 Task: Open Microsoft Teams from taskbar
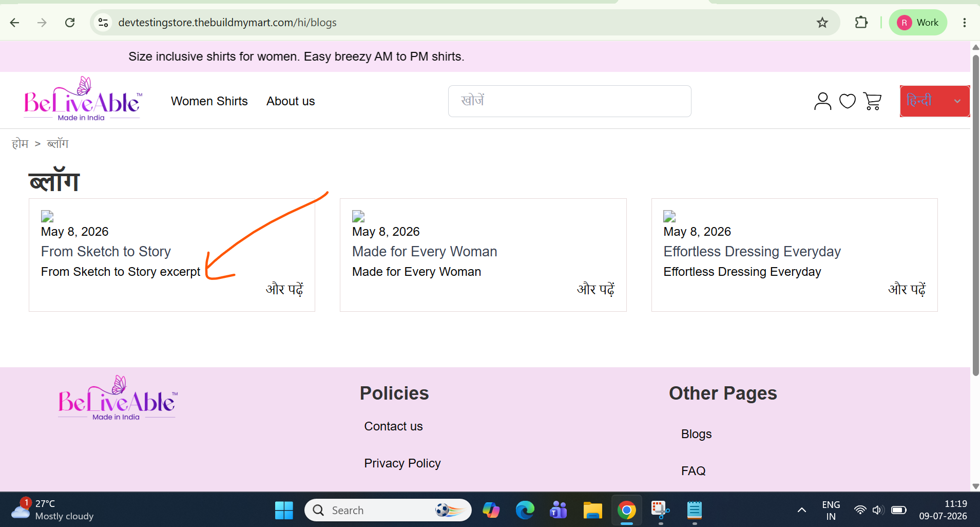(559, 510)
